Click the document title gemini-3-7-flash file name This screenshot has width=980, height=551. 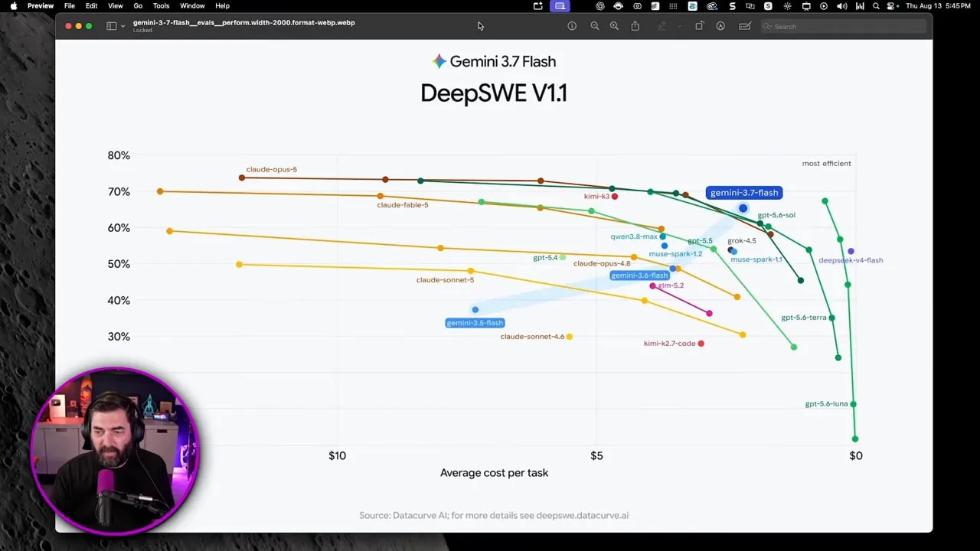243,23
